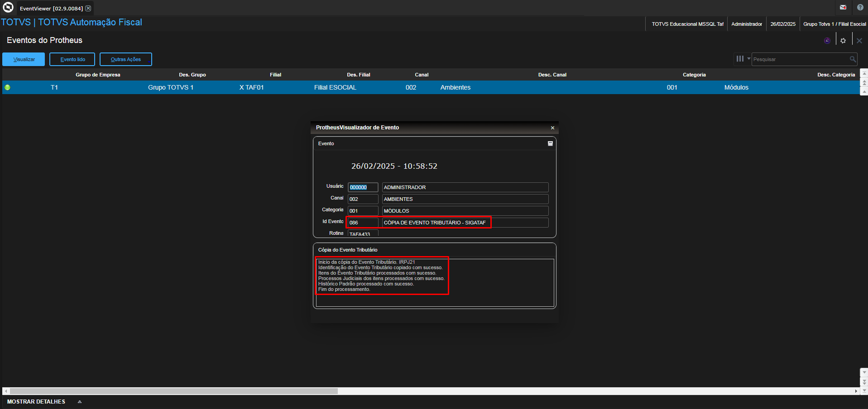
Task: Click the Cópia do Evento Tributário log text area
Action: 435,283
